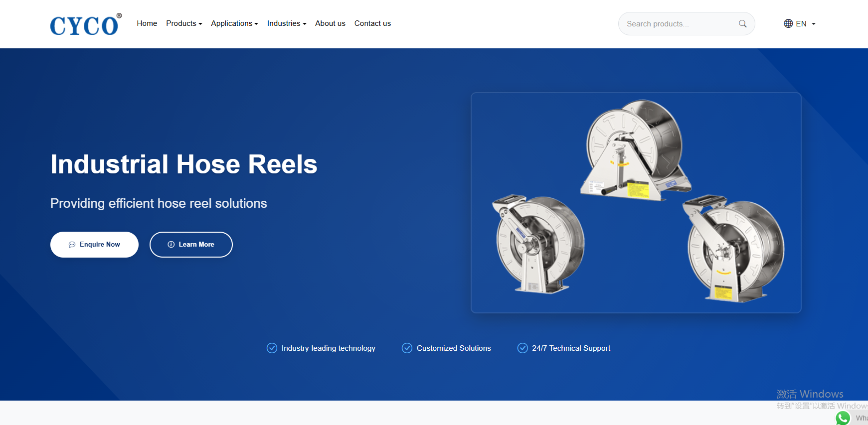Image resolution: width=868 pixels, height=425 pixels.
Task: Click the Learn More button
Action: click(191, 245)
